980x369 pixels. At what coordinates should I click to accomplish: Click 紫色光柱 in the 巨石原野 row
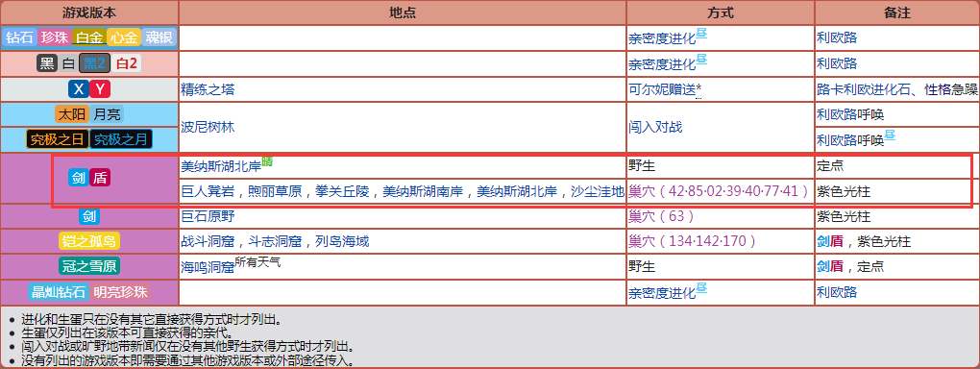[x=844, y=217]
